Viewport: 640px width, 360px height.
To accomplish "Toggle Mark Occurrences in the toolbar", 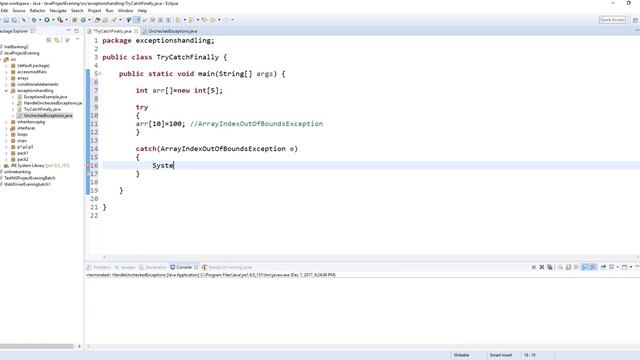I will pyautogui.click(x=137, y=20).
